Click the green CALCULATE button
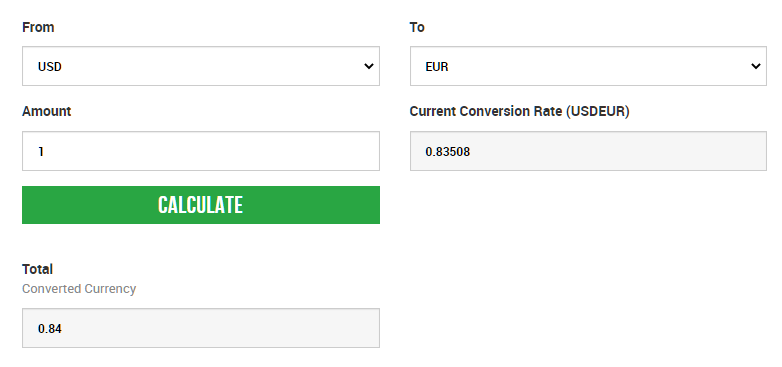The width and height of the screenshot is (782, 367). [x=200, y=205]
